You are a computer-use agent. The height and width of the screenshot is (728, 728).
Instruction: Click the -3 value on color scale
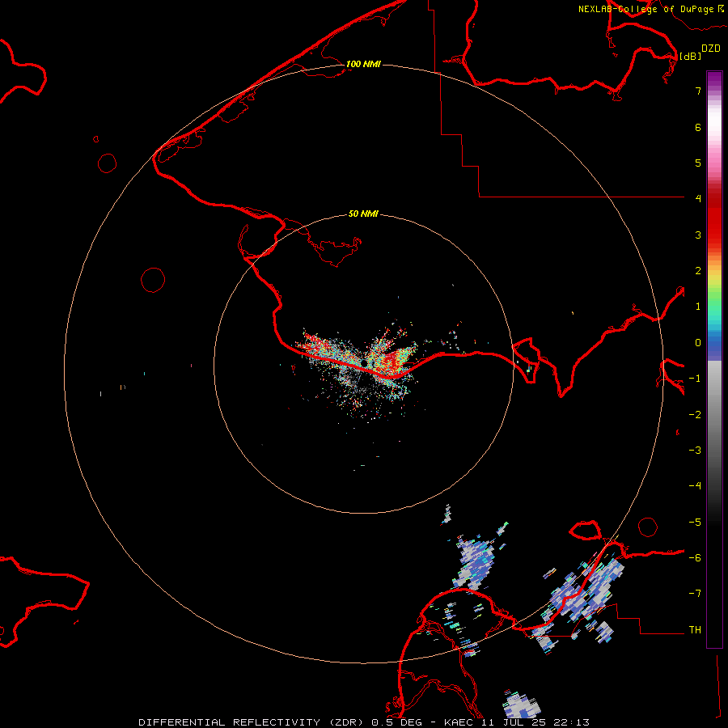[695, 451]
